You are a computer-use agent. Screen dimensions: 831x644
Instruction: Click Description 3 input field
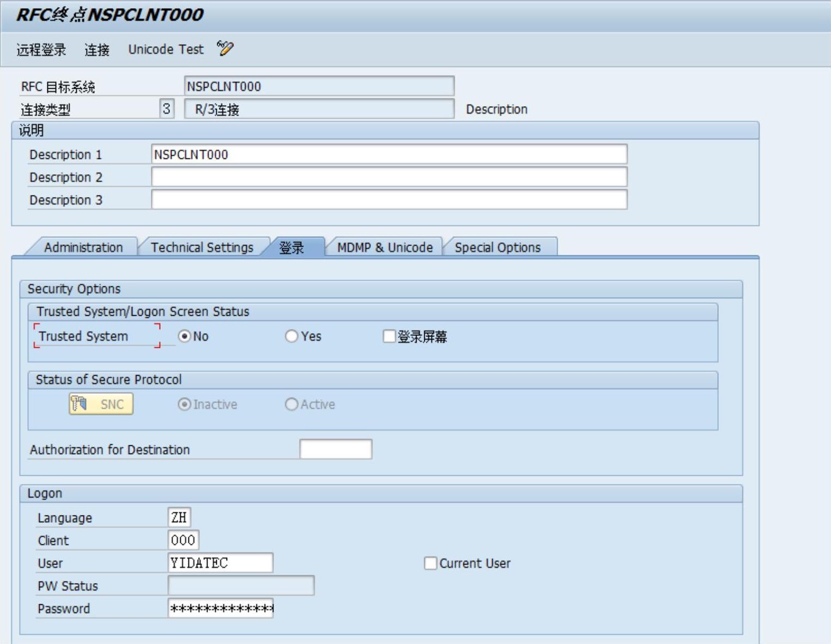click(389, 200)
